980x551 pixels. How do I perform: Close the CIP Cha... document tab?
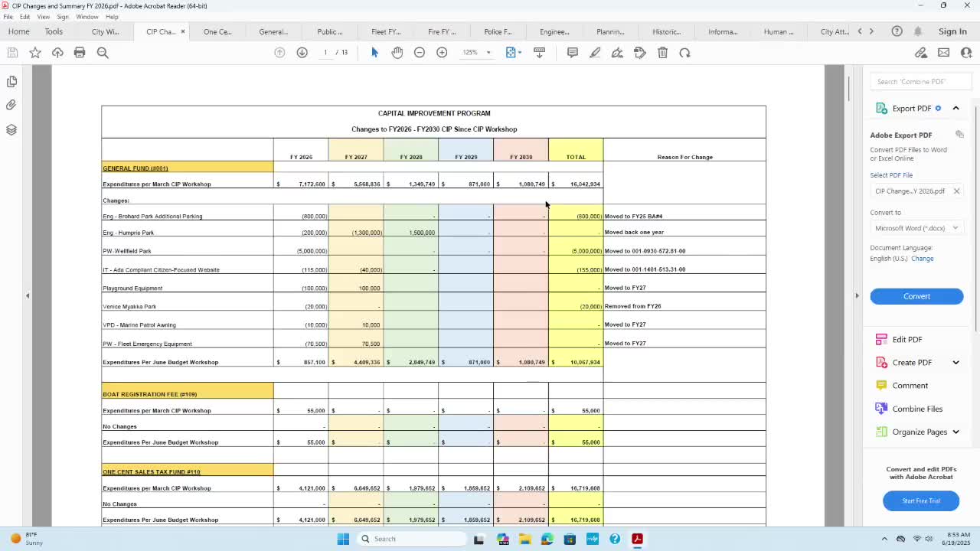pyautogui.click(x=183, y=32)
